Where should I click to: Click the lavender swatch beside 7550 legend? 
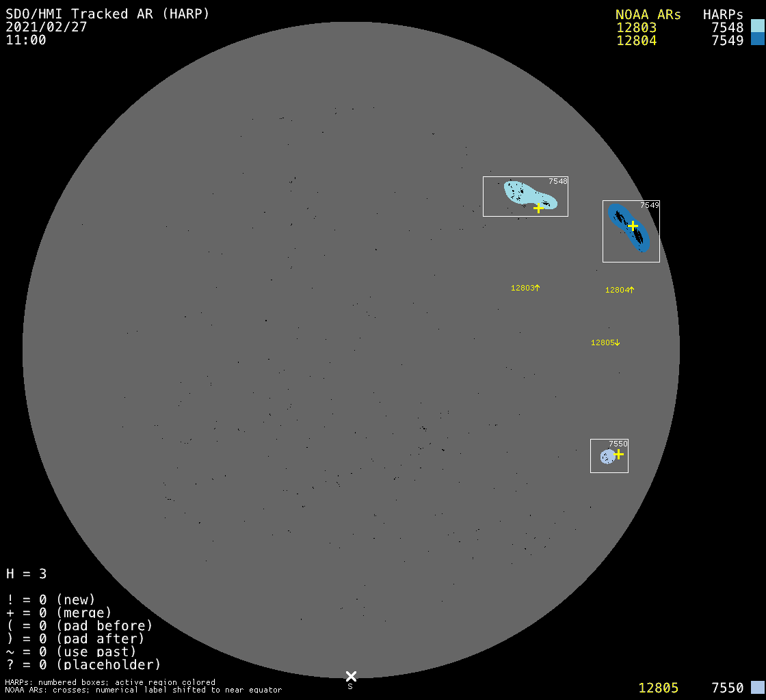(x=757, y=687)
